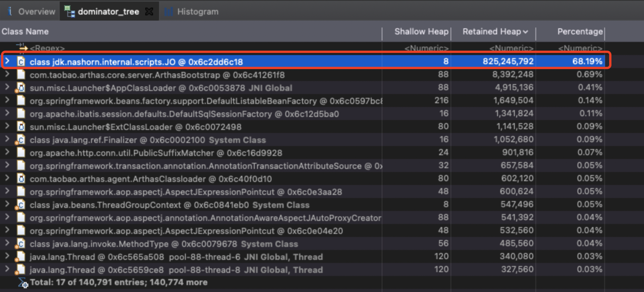Click class icon of ThreadGroupContext row
This screenshot has height=292, width=644.
[20, 205]
